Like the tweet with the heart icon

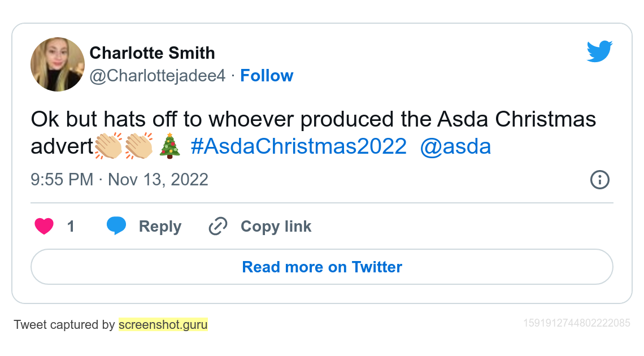(x=44, y=227)
